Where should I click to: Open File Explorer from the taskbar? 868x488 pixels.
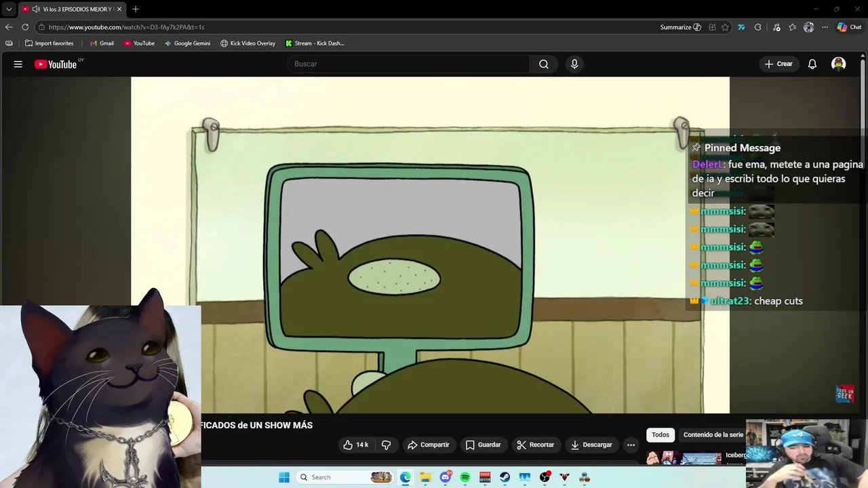pyautogui.click(x=425, y=477)
